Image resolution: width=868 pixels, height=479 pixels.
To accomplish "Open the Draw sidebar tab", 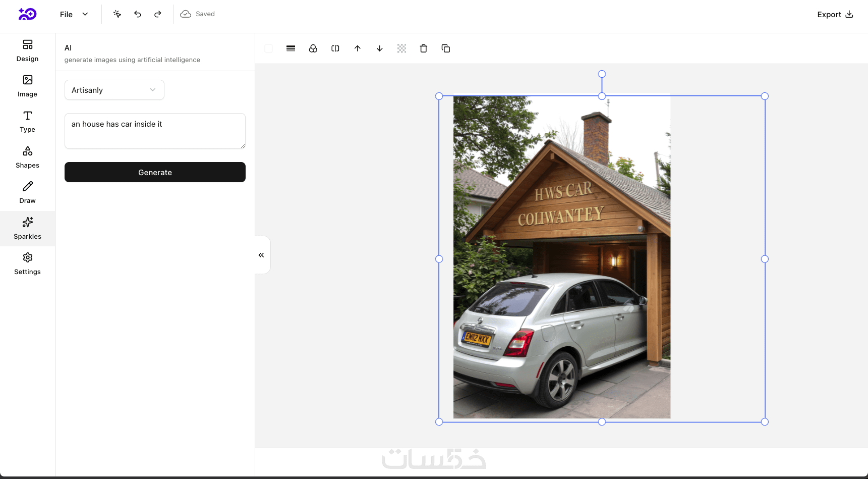I will (27, 193).
